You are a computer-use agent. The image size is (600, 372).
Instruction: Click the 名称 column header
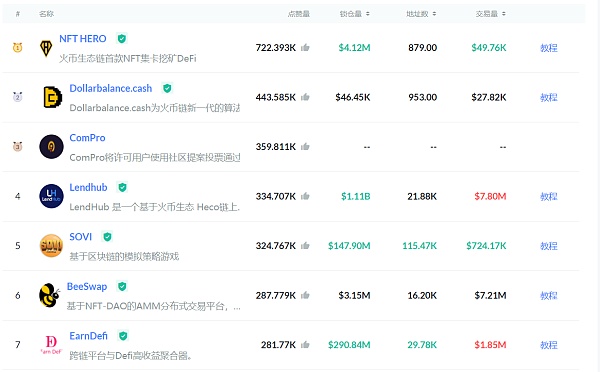pyautogui.click(x=46, y=14)
